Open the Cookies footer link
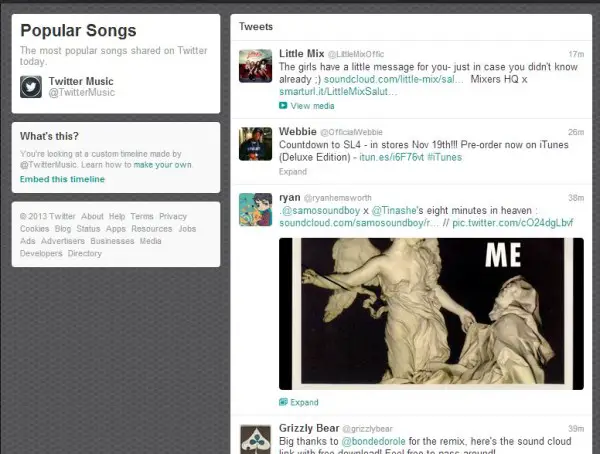This screenshot has width=600, height=454. [34, 229]
